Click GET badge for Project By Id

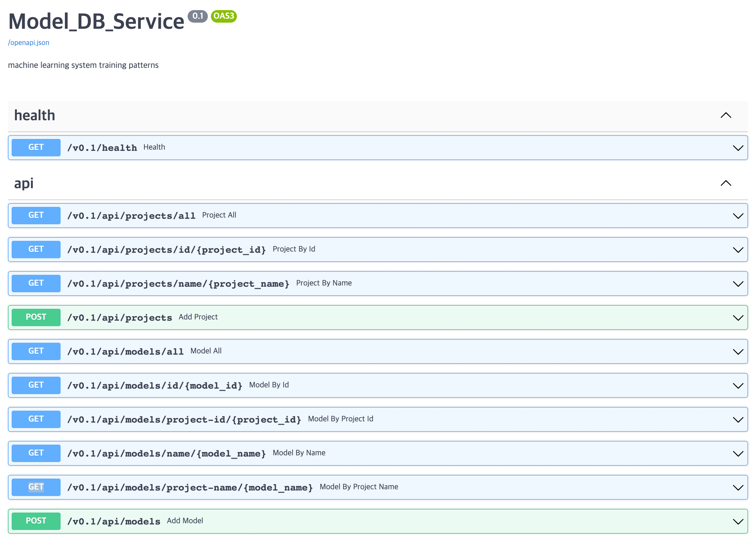(36, 249)
